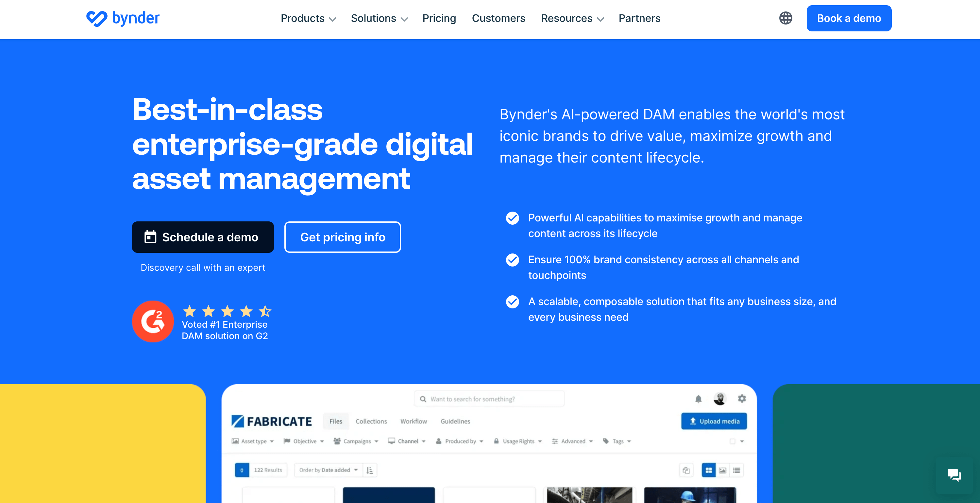Select the Files tab
The width and height of the screenshot is (980, 503).
335,421
